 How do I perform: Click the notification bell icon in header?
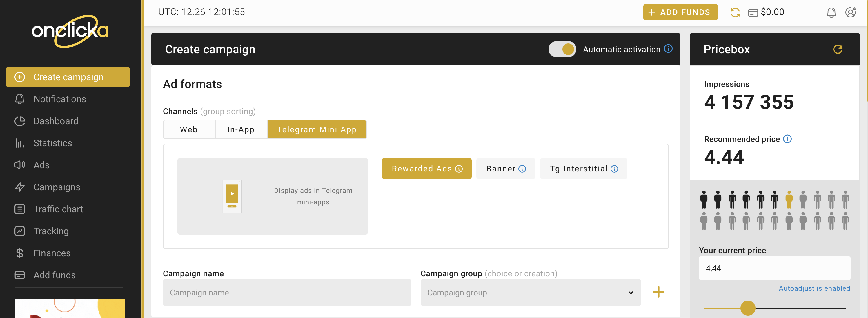click(831, 12)
